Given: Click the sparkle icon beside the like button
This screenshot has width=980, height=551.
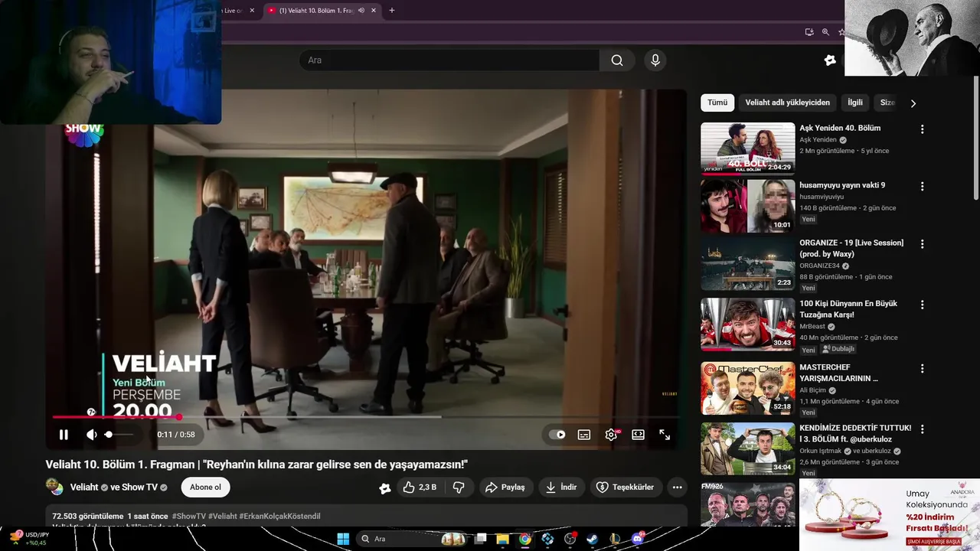Looking at the screenshot, I should pos(384,487).
